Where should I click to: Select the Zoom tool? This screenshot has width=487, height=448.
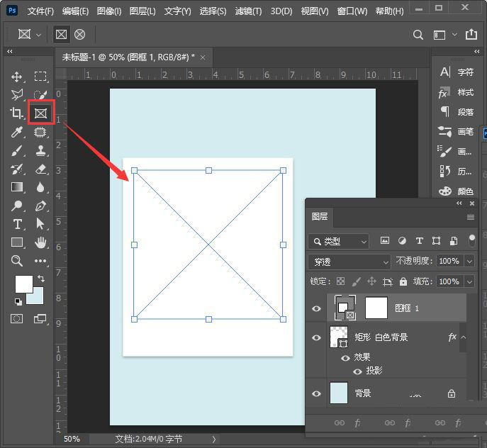click(x=17, y=261)
